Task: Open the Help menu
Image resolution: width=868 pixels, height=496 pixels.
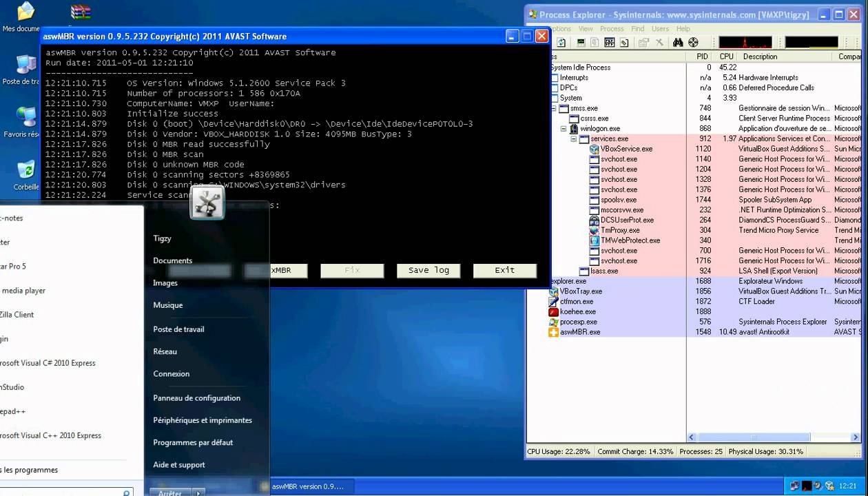Action: click(683, 29)
